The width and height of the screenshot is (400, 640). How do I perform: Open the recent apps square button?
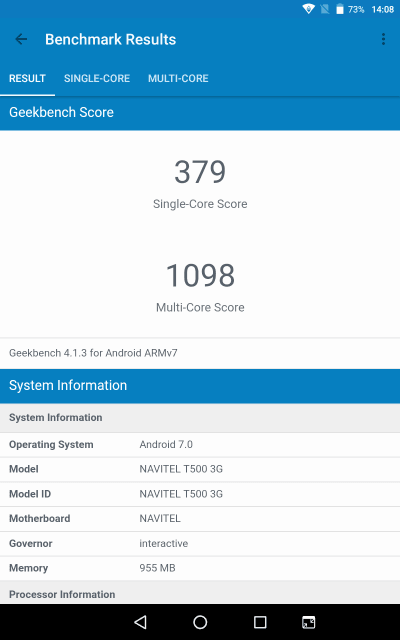pos(260,622)
